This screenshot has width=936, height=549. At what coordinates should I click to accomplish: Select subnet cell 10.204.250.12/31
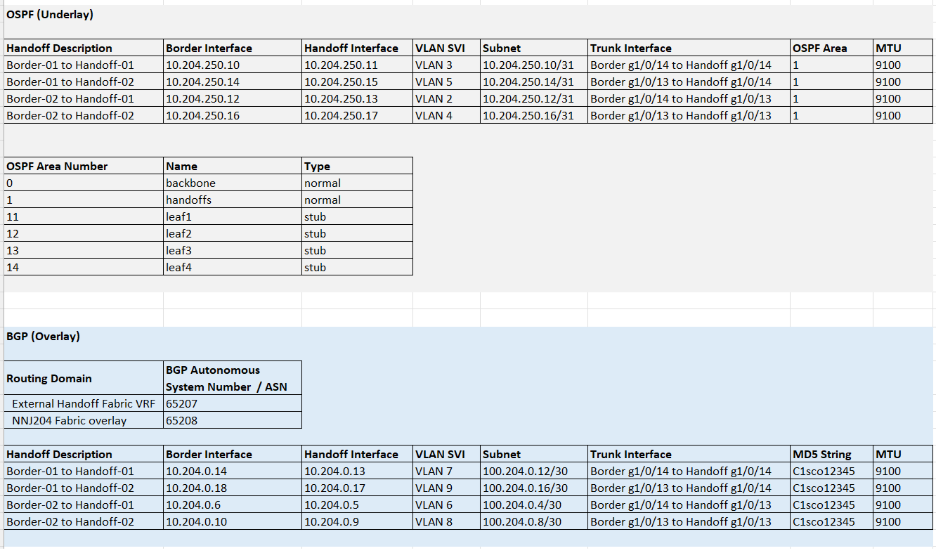coord(534,99)
